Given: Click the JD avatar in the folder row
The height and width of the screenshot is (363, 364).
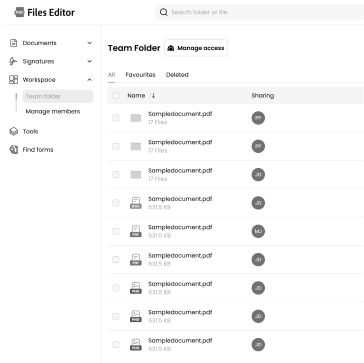Looking at the screenshot, I should [258, 175].
